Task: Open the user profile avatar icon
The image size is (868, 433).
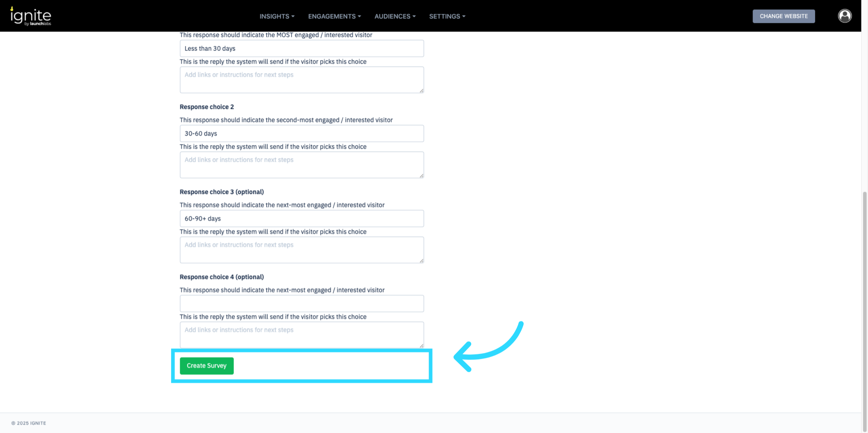Action: pyautogui.click(x=844, y=16)
